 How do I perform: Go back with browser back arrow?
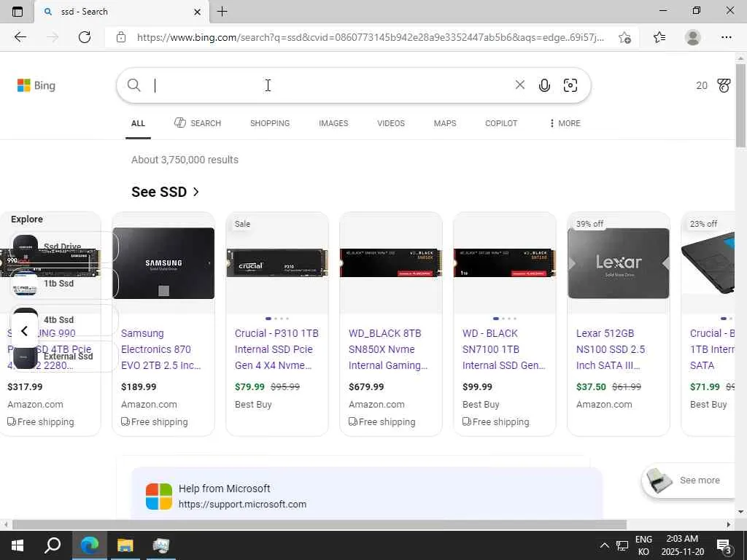pos(20,37)
